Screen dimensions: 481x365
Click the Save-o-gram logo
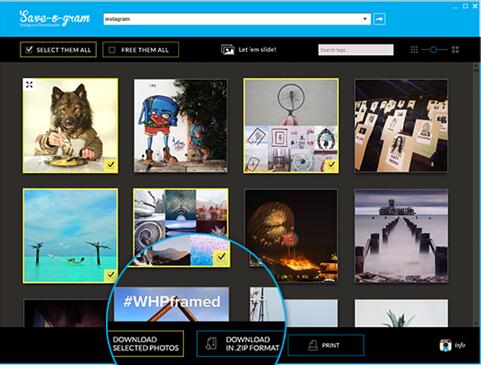(55, 18)
